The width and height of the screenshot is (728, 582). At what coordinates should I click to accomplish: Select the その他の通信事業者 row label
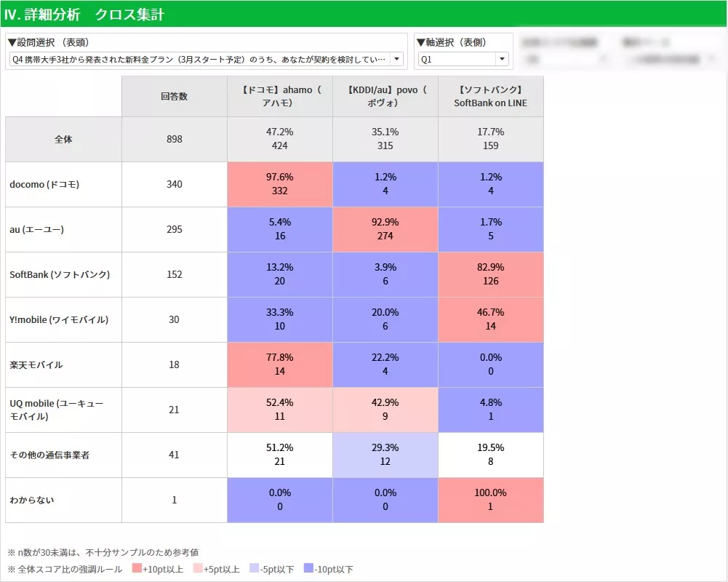coord(49,455)
